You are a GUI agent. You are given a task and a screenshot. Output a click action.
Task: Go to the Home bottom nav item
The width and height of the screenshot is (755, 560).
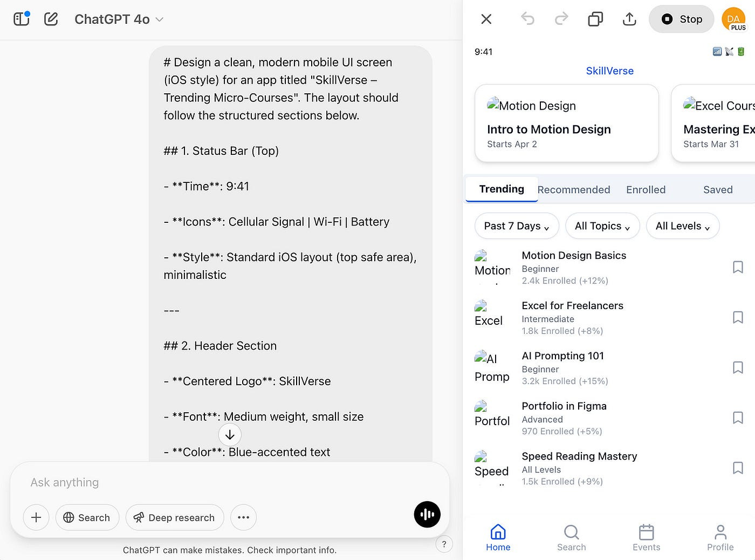pos(498,538)
